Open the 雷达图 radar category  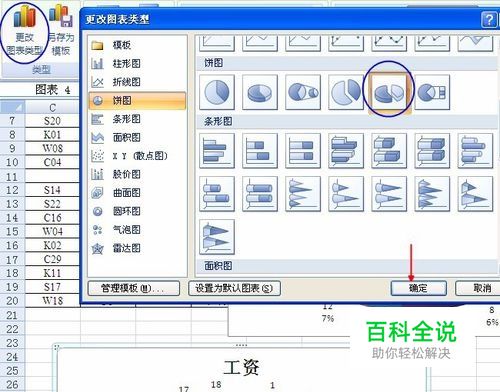coord(137,248)
